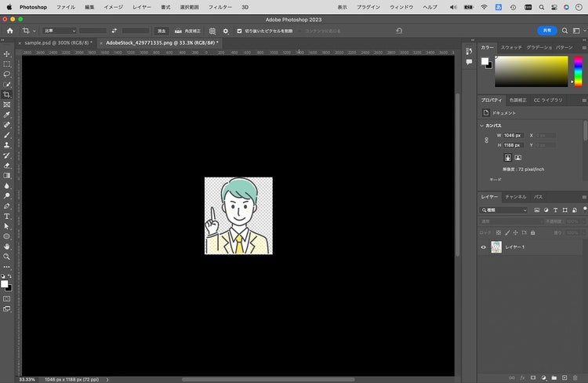Open the workspace switcher dropdown

pos(578,31)
